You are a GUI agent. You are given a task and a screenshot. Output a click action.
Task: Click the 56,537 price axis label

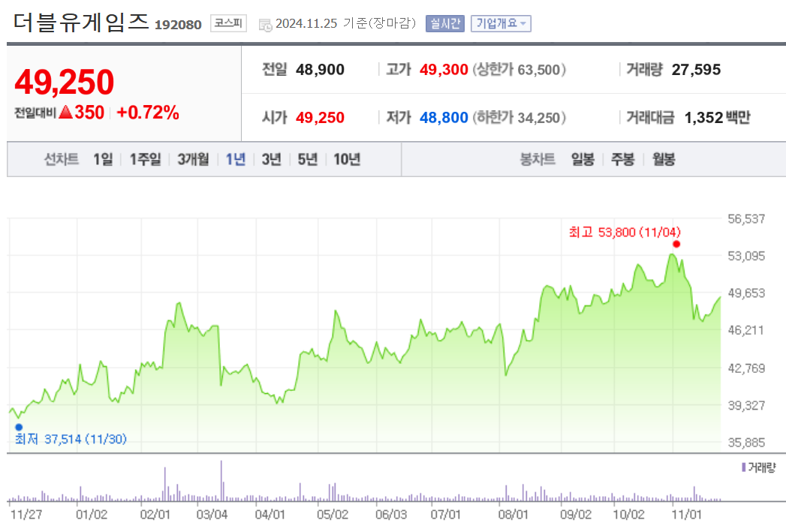click(x=746, y=218)
